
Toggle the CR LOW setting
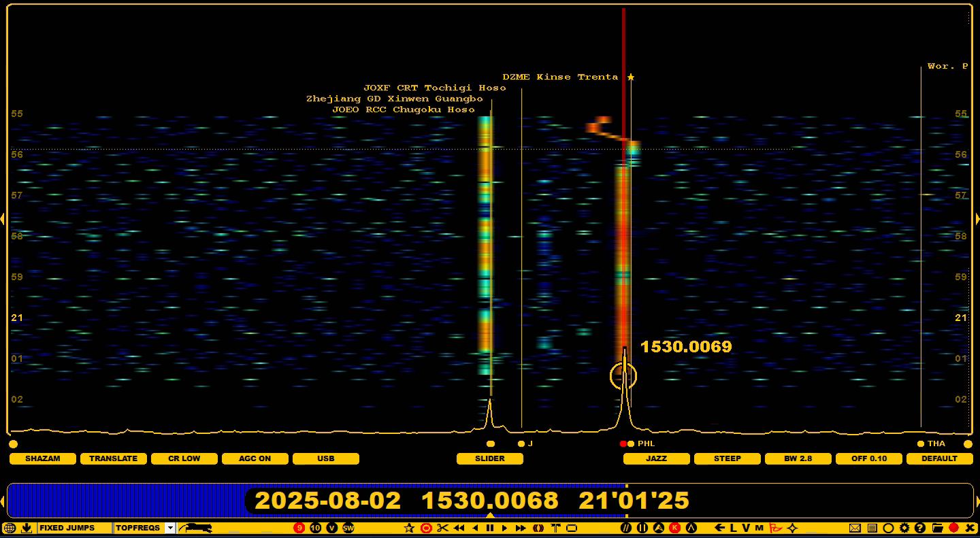pos(184,458)
